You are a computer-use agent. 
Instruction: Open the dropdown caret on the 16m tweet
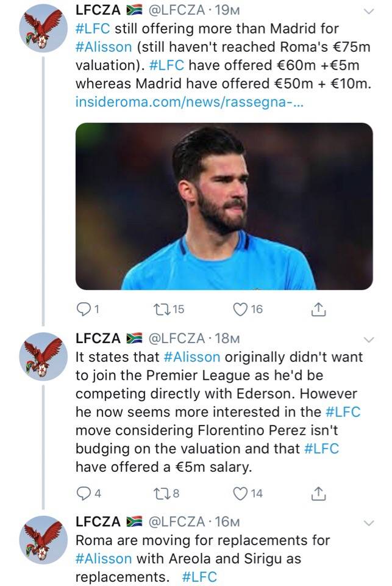coord(369,523)
